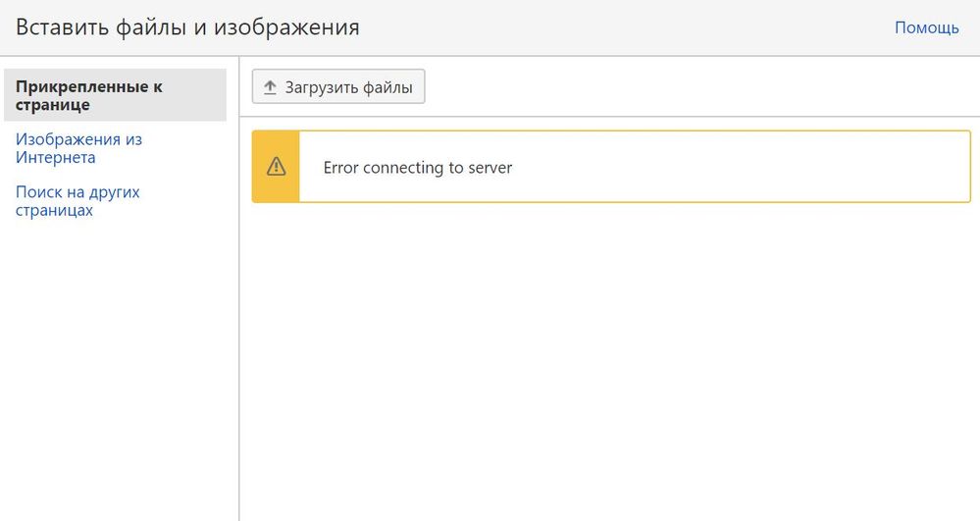Click the Error connecting to server text
Image resolution: width=980 pixels, height=521 pixels.
[418, 168]
